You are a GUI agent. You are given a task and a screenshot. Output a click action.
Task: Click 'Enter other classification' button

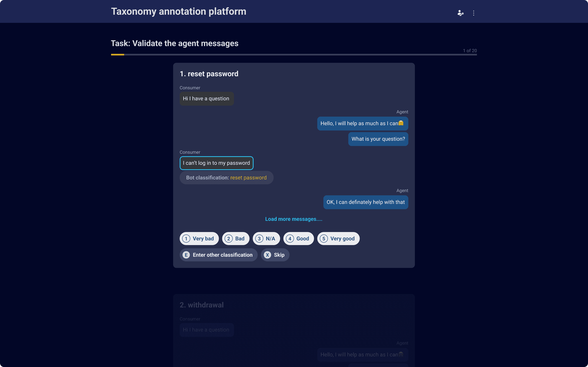coord(218,254)
